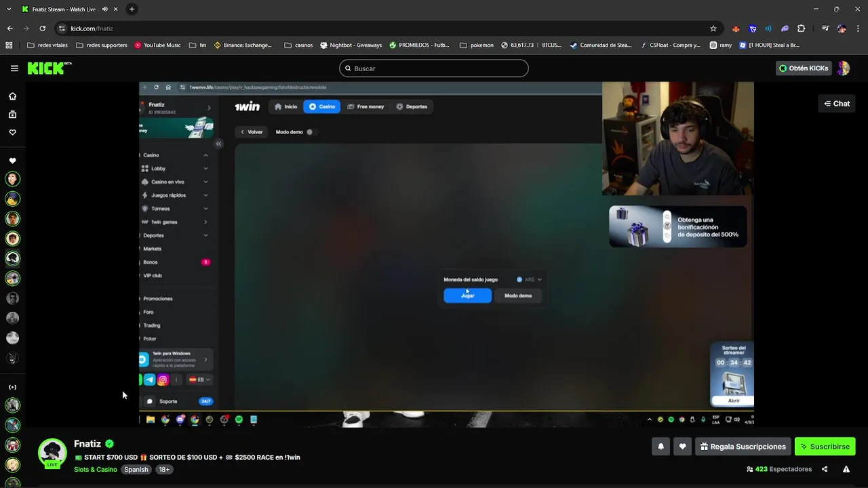View site information icon in address bar

[x=62, y=28]
